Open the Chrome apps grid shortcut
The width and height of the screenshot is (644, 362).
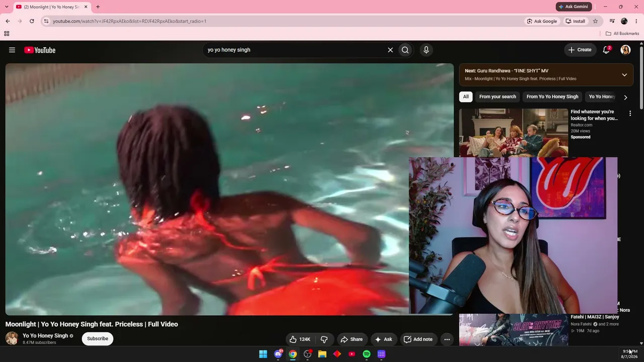coord(7,34)
